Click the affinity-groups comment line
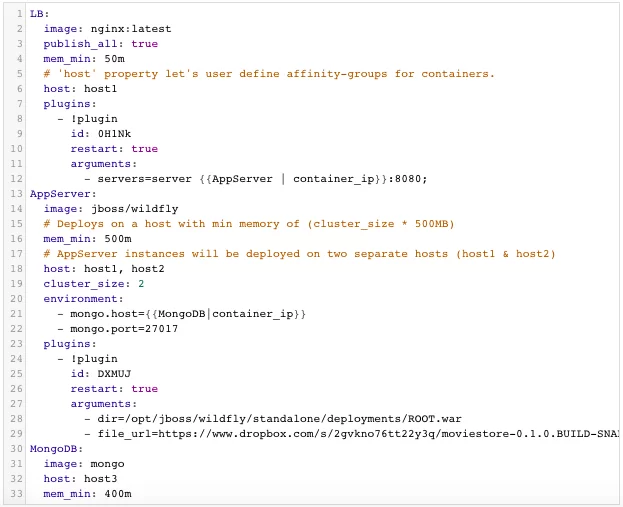The height and width of the screenshot is (507, 623). 269,74
